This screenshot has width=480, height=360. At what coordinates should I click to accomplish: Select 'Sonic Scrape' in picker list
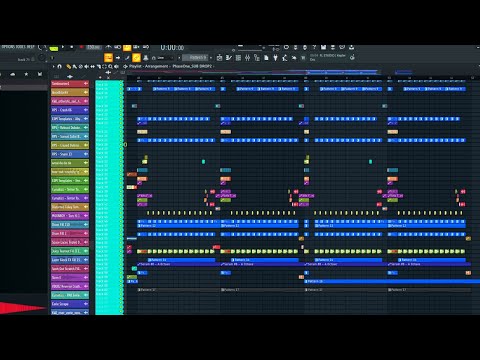pos(70,304)
